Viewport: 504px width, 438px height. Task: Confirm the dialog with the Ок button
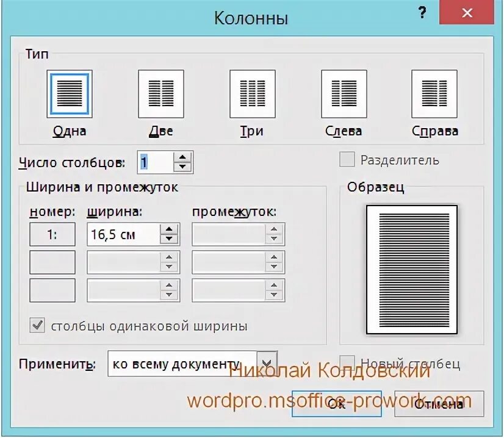337,404
